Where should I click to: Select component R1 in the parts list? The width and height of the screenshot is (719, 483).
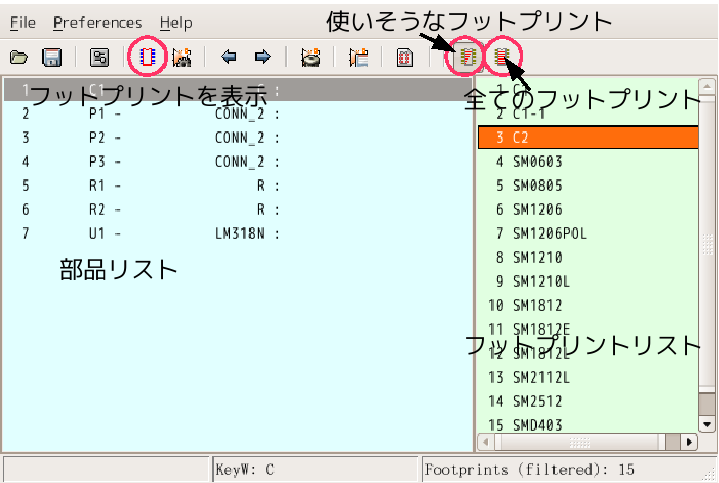click(150, 186)
